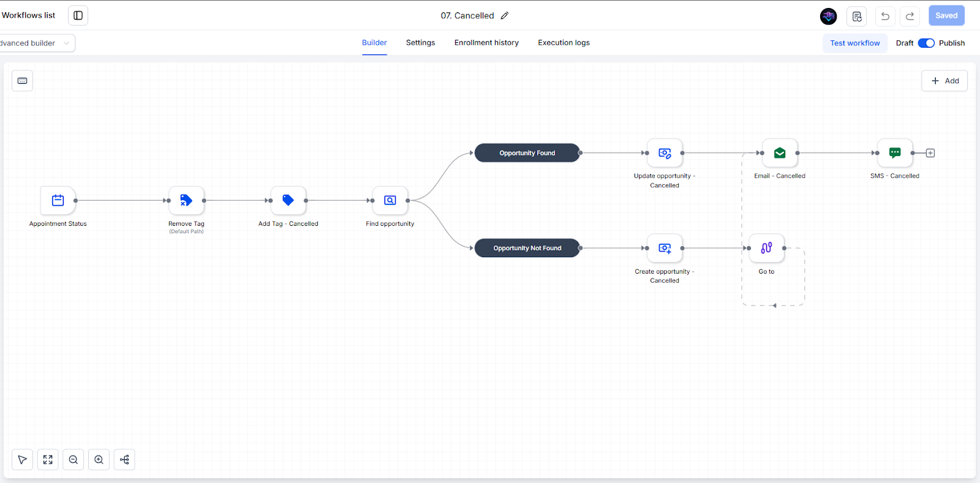Activate the pointer selection tool
The height and width of the screenshot is (483, 980).
[x=23, y=460]
